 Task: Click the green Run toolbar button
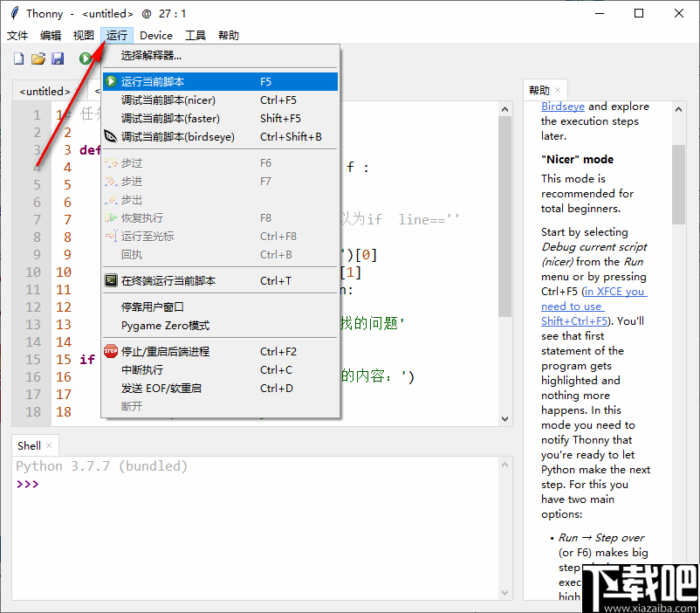click(86, 59)
